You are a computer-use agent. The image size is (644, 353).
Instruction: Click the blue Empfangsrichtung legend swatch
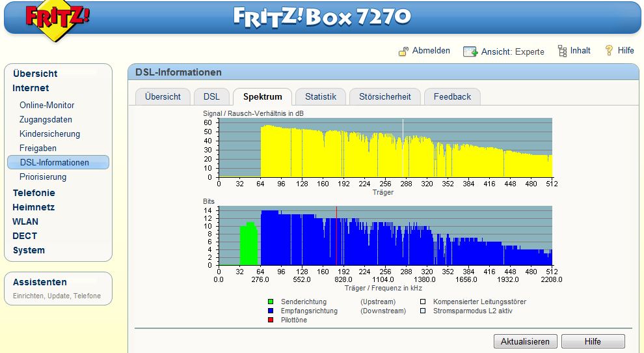271,311
